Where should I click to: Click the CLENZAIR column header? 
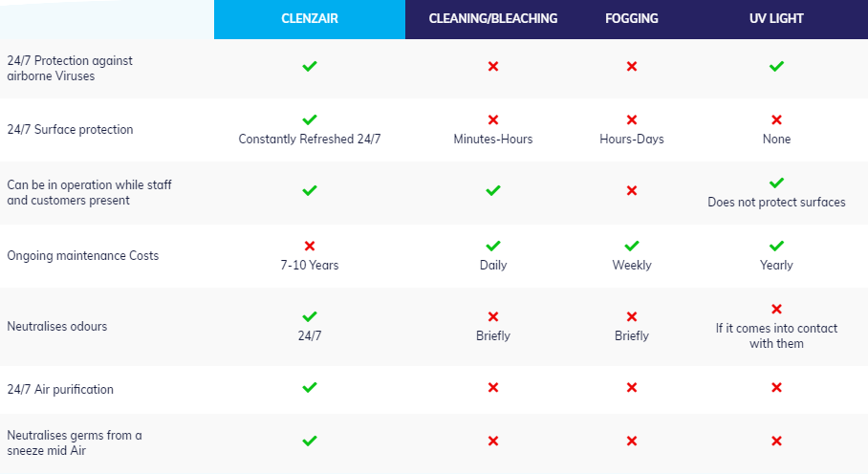click(310, 19)
